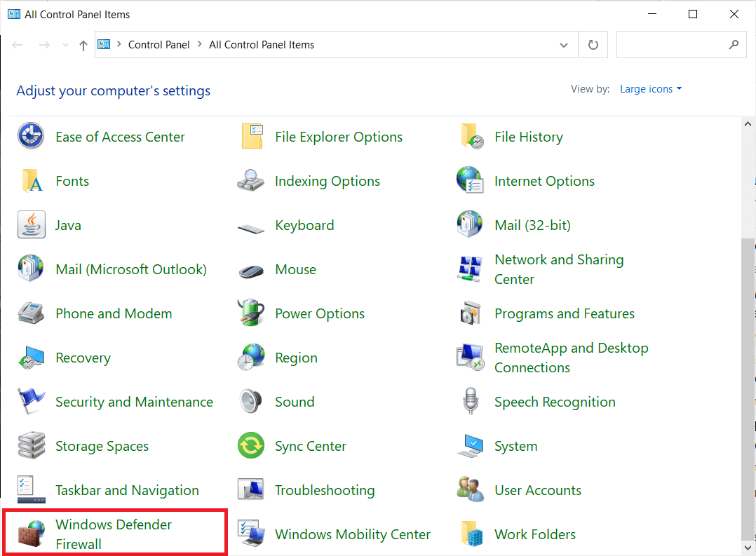The width and height of the screenshot is (756, 556).
Task: Click the Power Options battery icon
Action: point(250,313)
